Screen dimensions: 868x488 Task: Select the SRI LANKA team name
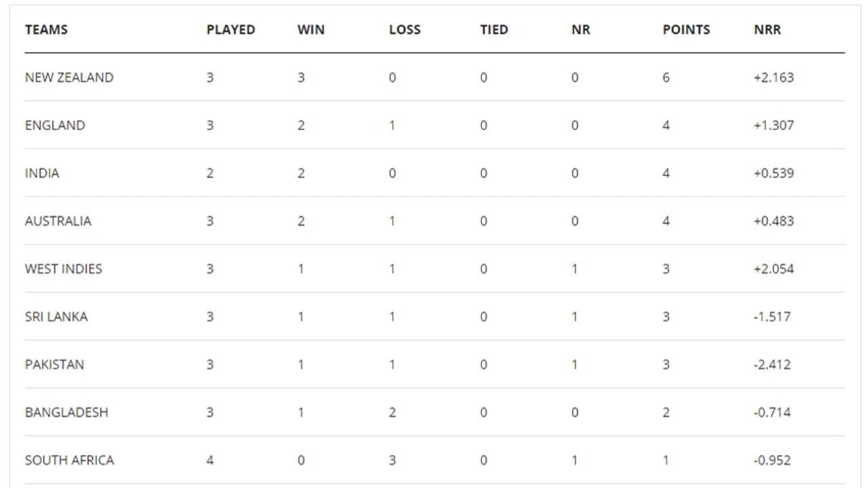pyautogui.click(x=56, y=317)
